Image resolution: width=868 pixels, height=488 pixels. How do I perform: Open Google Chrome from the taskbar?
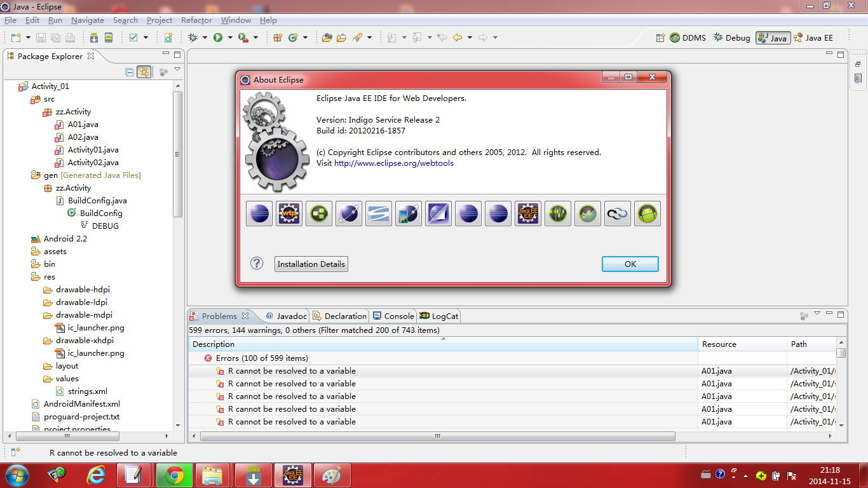tap(175, 475)
